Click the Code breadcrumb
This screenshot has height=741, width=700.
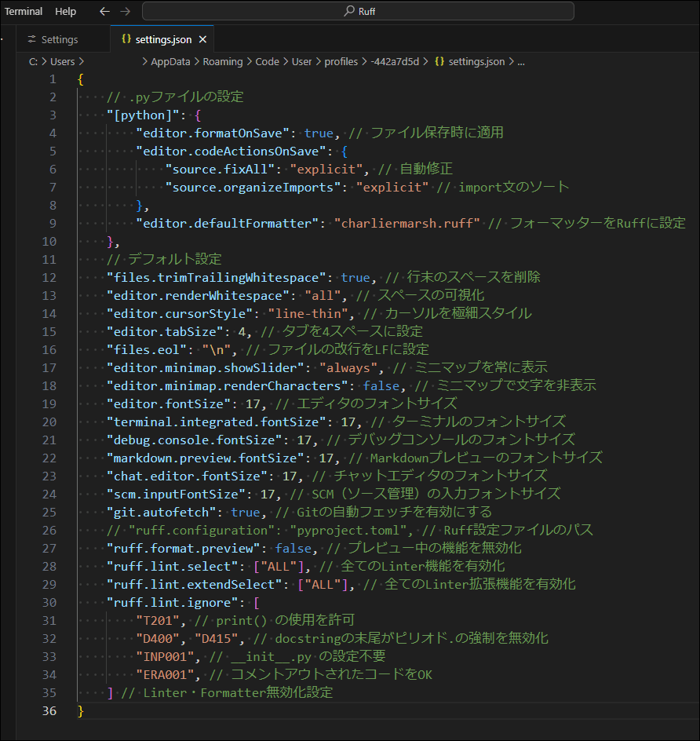[267, 62]
